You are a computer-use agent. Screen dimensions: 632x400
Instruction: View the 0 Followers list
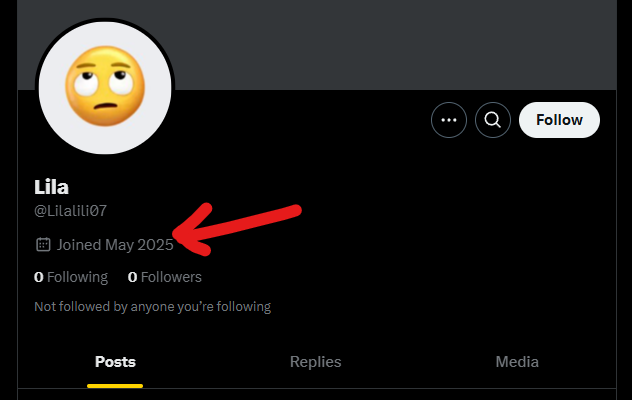165,277
